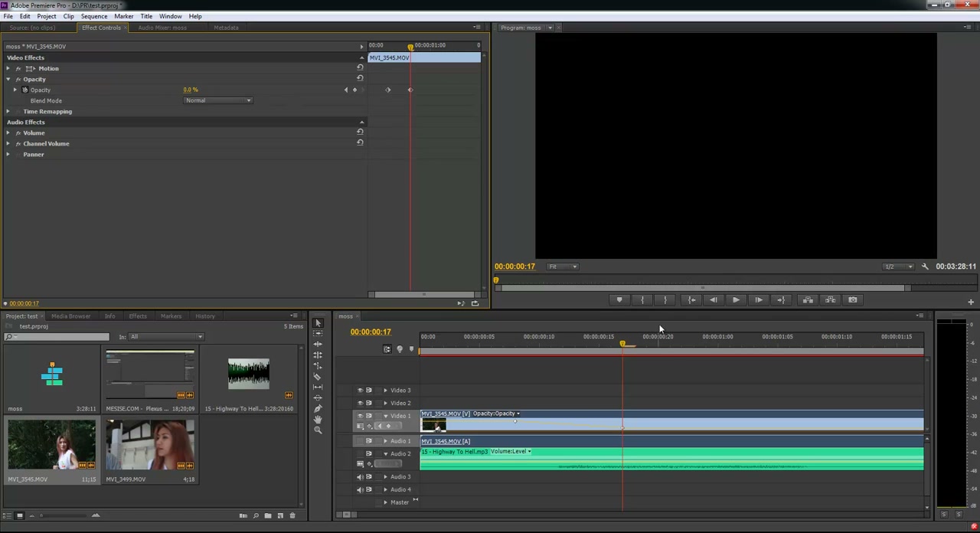Click the Lift button
The height and width of the screenshot is (533, 980).
click(x=808, y=299)
